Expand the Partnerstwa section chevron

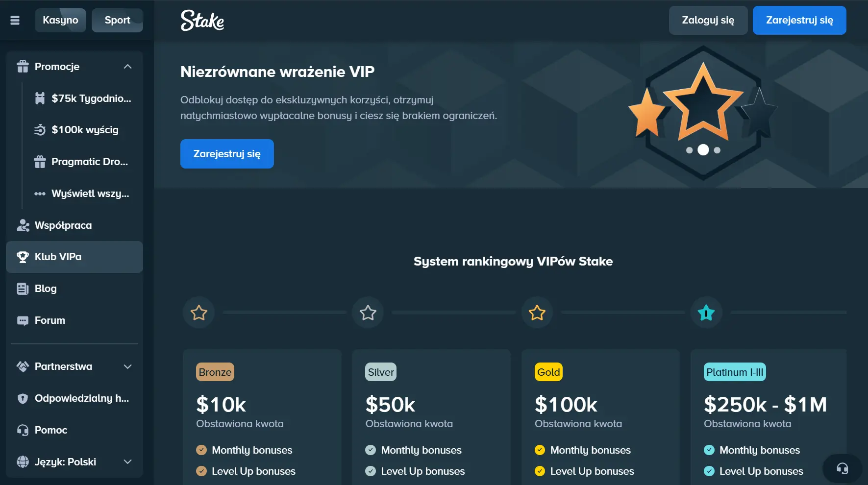(x=128, y=366)
